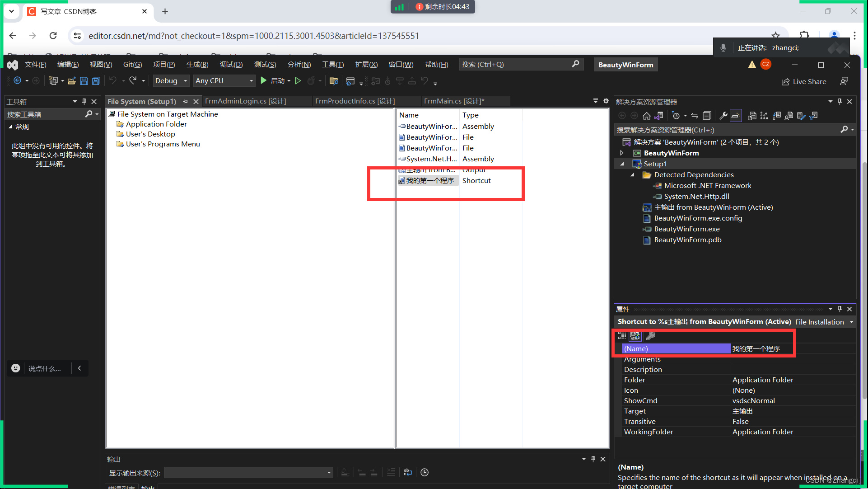Click the Open File folder icon

click(x=71, y=81)
